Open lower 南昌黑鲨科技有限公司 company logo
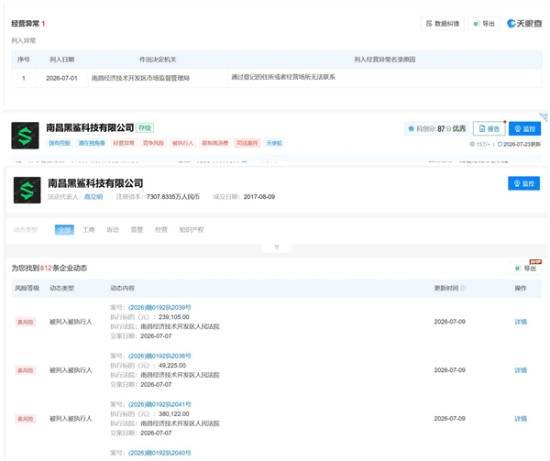 (27, 190)
